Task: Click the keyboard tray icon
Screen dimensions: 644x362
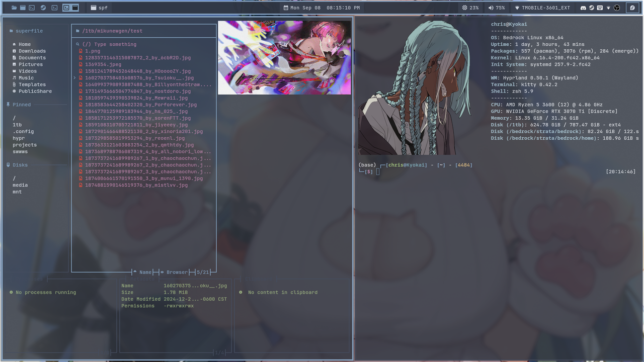Action: pos(600,8)
